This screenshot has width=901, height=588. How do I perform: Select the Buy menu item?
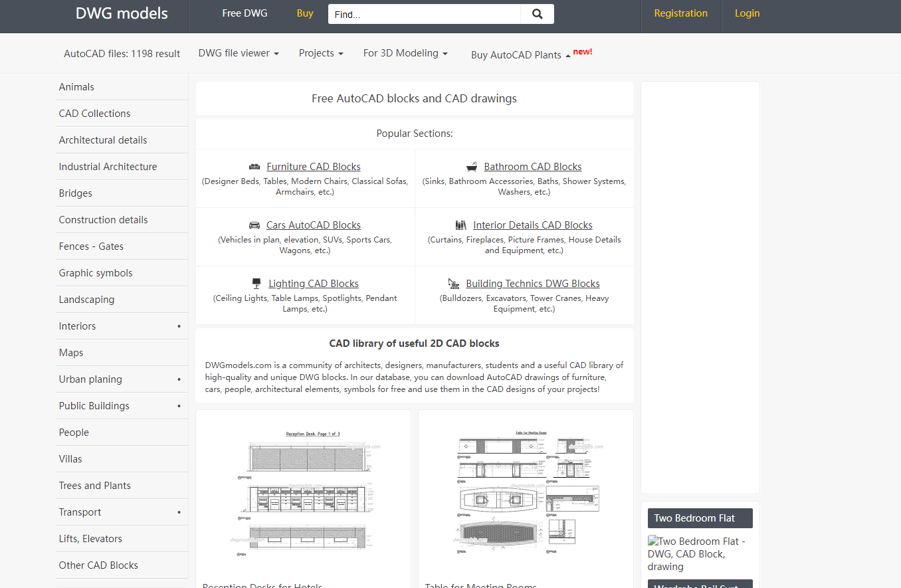coord(304,13)
